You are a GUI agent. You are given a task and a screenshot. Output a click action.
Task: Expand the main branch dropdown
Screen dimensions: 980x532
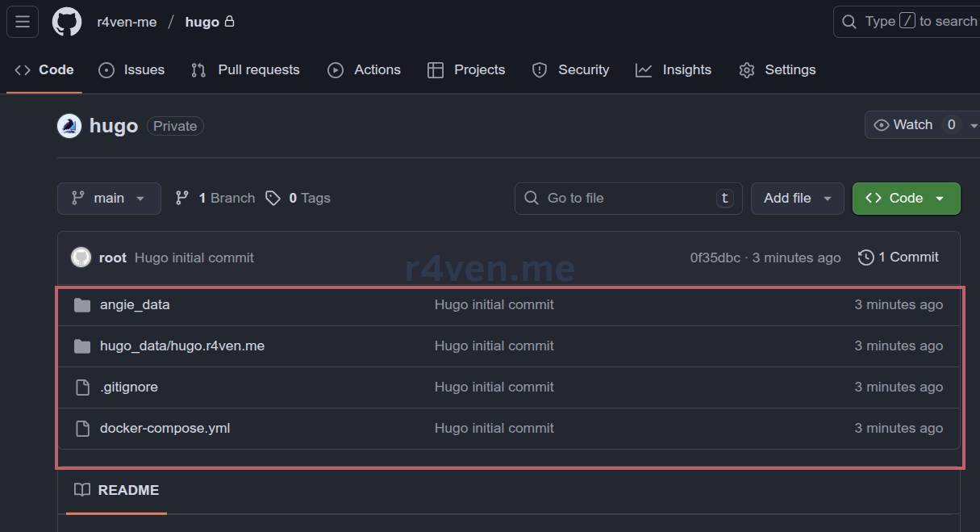tap(109, 199)
